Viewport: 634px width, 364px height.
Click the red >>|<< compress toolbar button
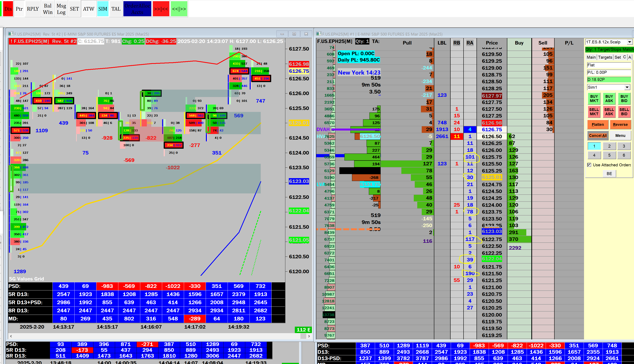[161, 9]
